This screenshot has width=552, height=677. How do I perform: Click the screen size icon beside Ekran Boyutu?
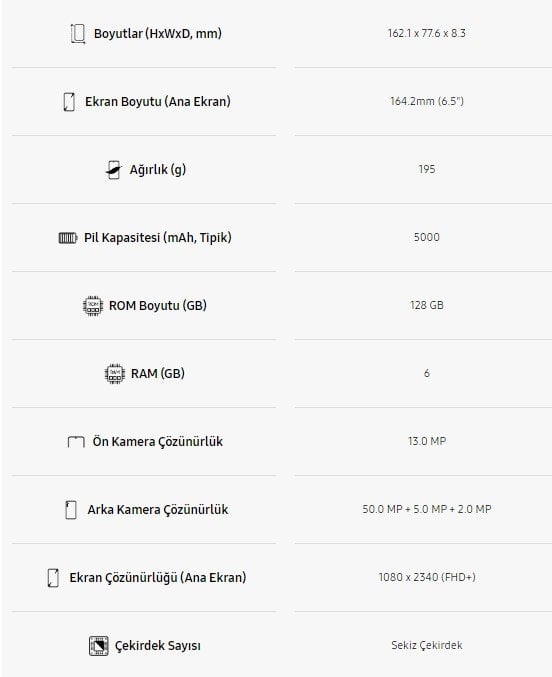(x=69, y=102)
